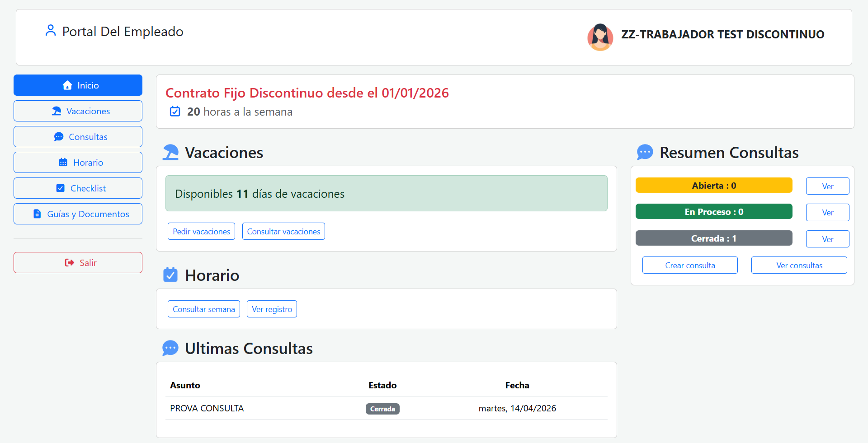This screenshot has width=868, height=443.
Task: Click the calendar-check icon beside Horario heading
Action: coord(170,275)
